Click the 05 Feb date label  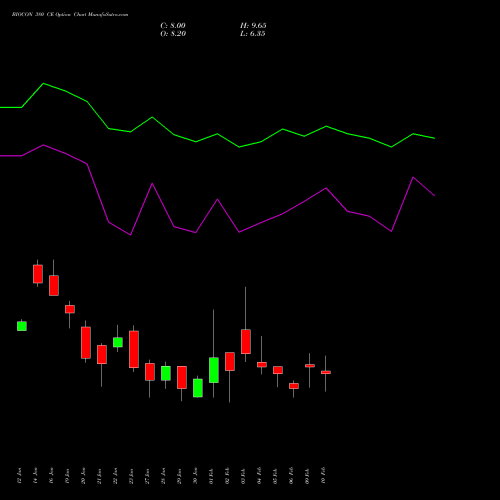pos(275,476)
